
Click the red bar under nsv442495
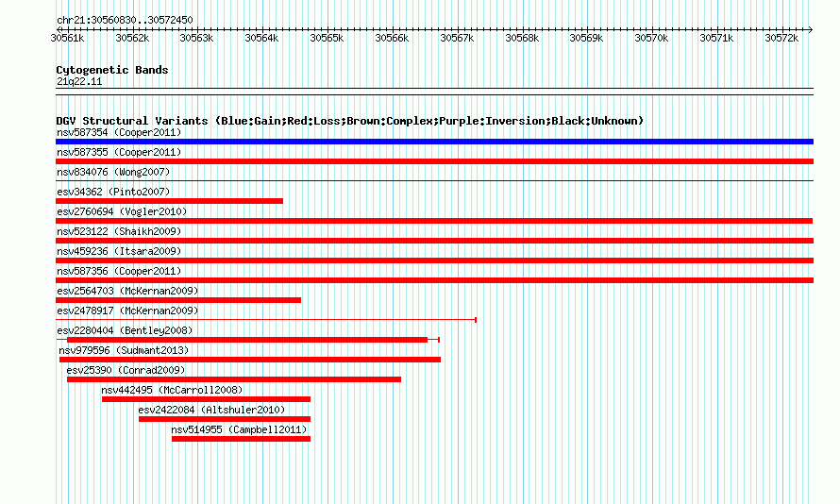[206, 399]
